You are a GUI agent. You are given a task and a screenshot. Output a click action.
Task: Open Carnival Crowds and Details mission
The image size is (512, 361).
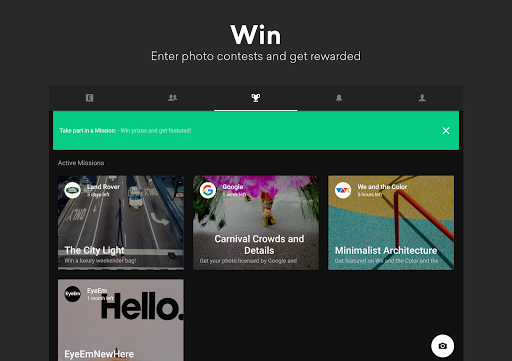[x=256, y=223]
